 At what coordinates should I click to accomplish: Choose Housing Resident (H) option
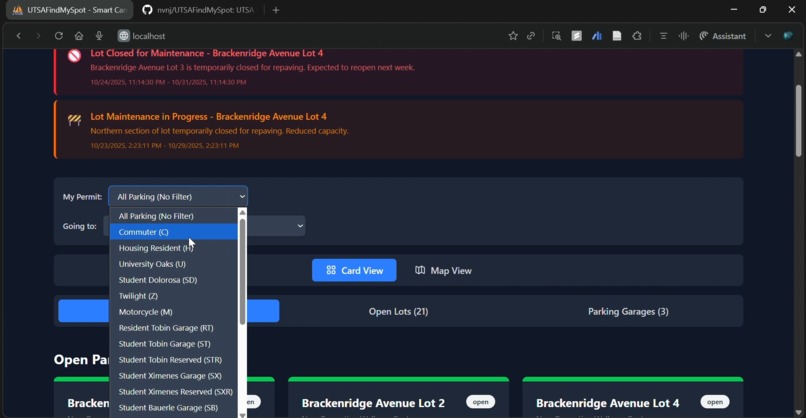pos(173,248)
